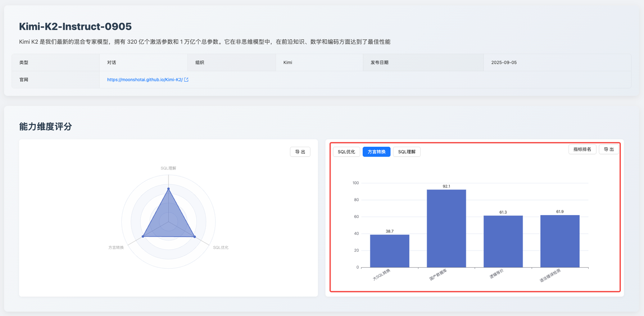Click the SQL理解 axis label on radar chart
This screenshot has height=316, width=644.
click(169, 168)
